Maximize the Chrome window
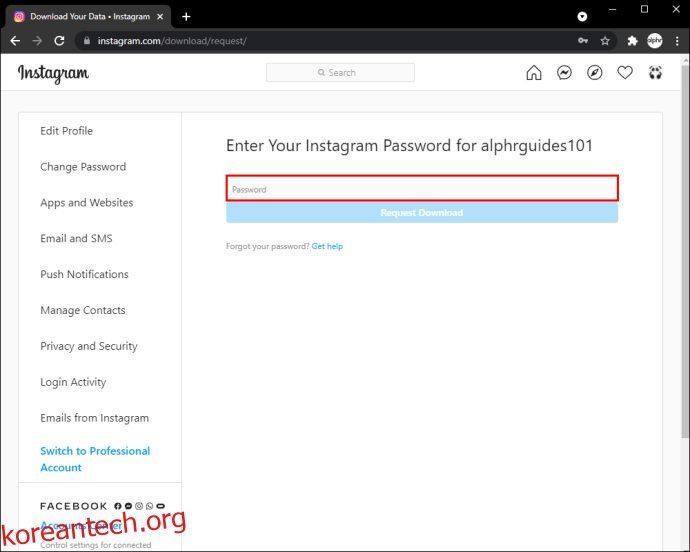The height and width of the screenshot is (552, 690). coord(644,9)
